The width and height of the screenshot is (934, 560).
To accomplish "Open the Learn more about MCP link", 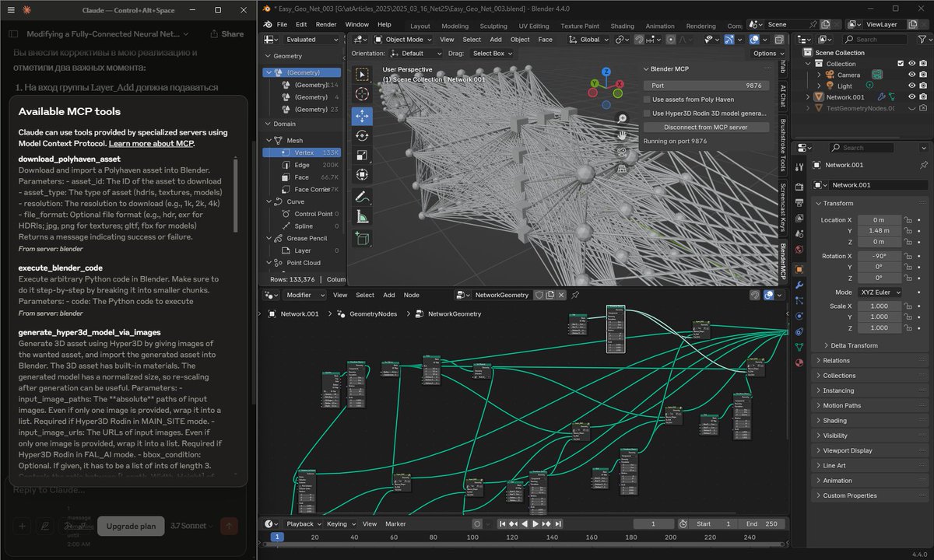I will click(151, 143).
